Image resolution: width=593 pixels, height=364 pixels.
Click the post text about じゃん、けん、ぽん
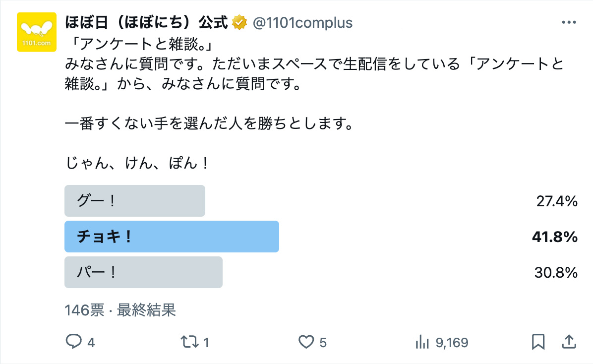[x=137, y=162]
